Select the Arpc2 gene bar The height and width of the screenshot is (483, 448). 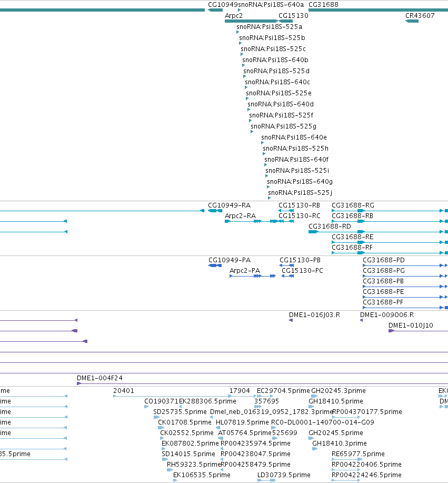point(252,21)
